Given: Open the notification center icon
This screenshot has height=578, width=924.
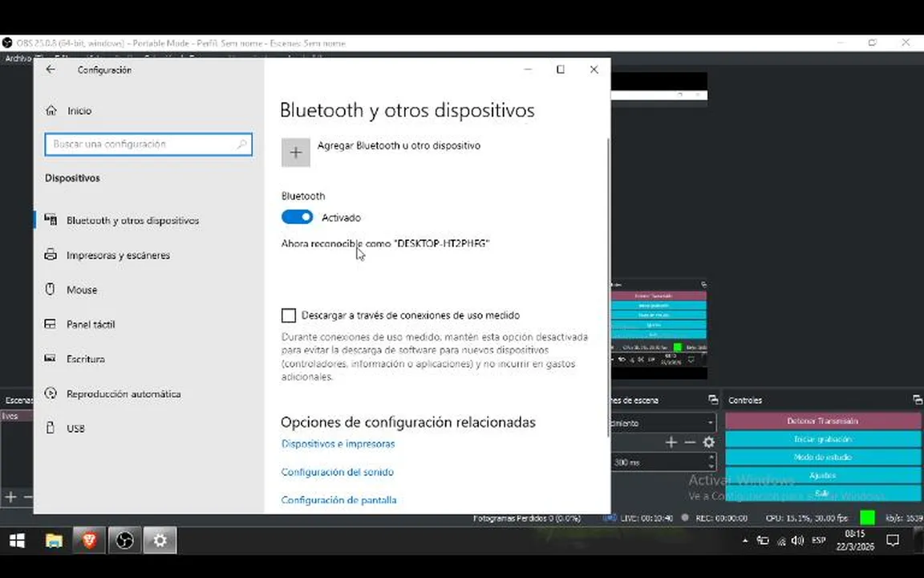Looking at the screenshot, I should pos(893,540).
